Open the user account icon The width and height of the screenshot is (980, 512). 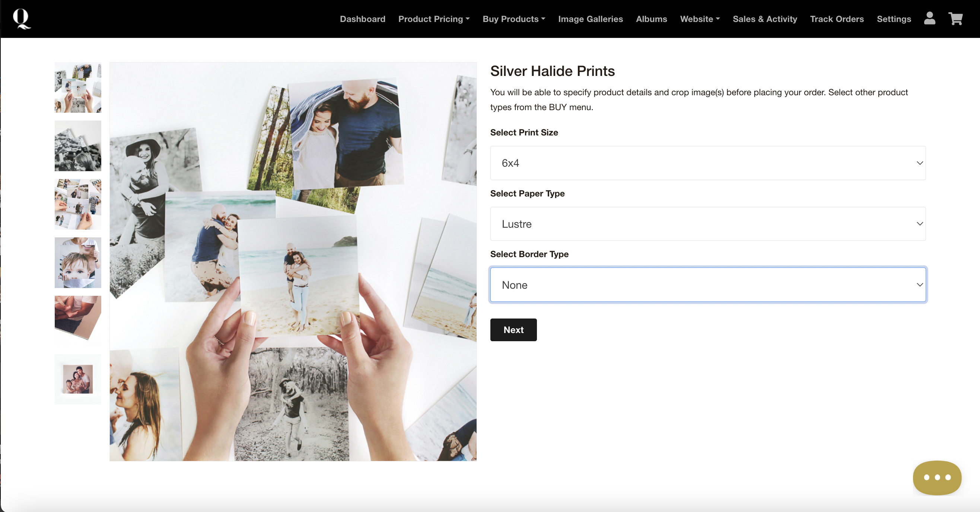coord(929,18)
